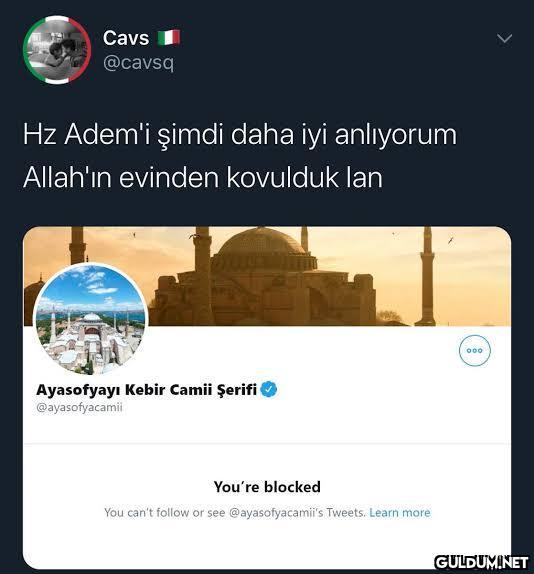Open the embedded screenshot card
534x574 pixels.
coord(267,398)
